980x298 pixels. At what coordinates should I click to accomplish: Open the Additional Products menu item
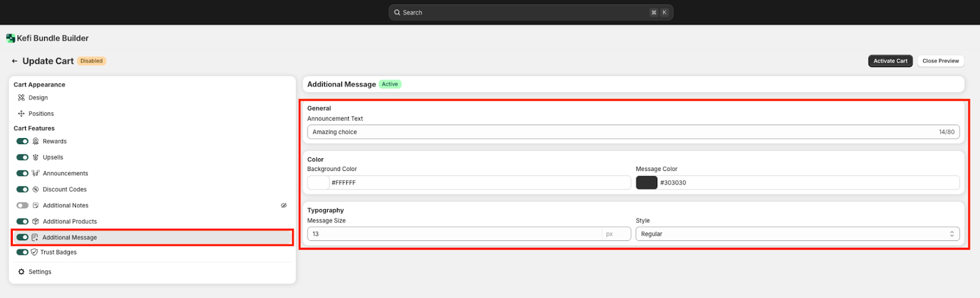[x=69, y=221]
